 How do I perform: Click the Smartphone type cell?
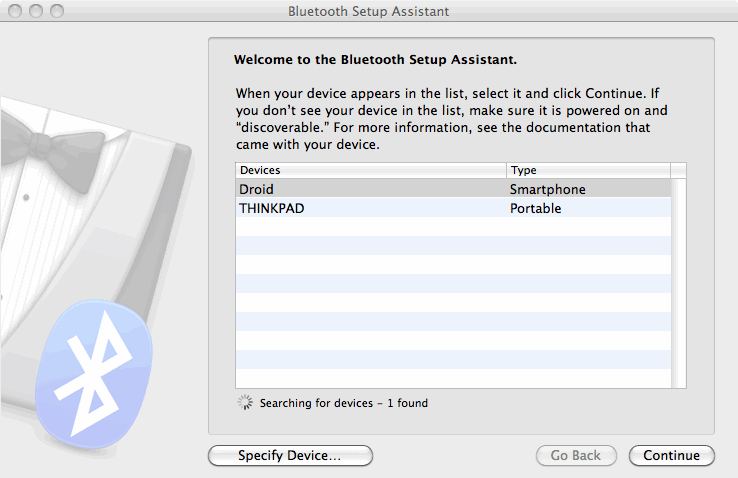click(548, 189)
